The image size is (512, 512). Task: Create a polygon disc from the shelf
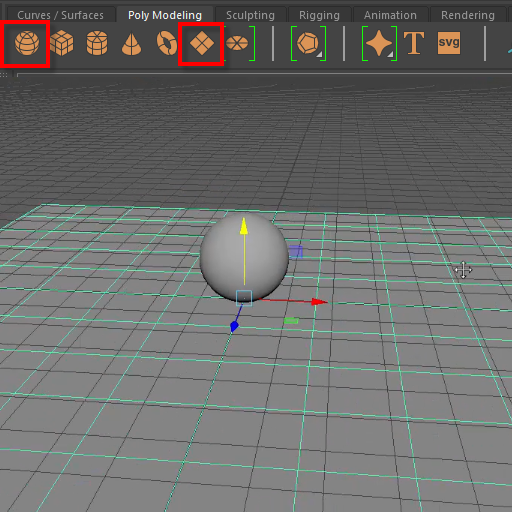coord(237,43)
